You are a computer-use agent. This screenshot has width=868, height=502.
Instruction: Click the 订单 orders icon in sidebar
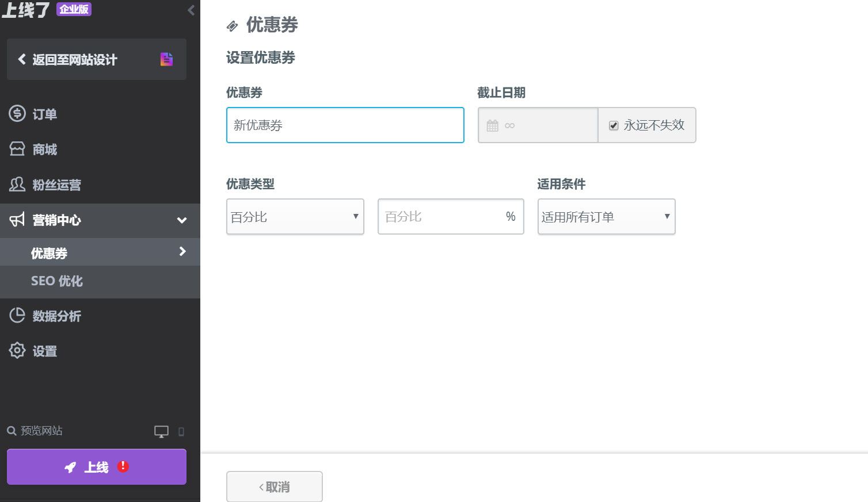point(17,113)
